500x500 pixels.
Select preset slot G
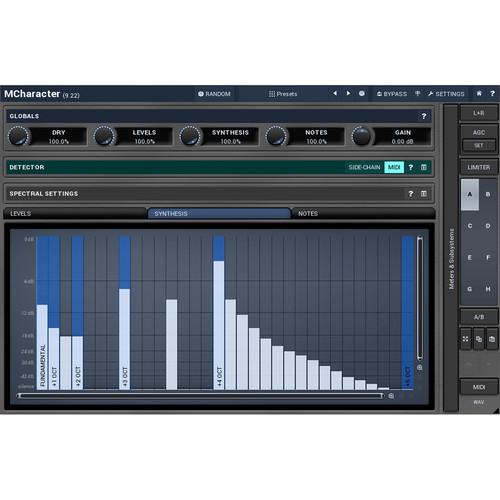click(470, 289)
